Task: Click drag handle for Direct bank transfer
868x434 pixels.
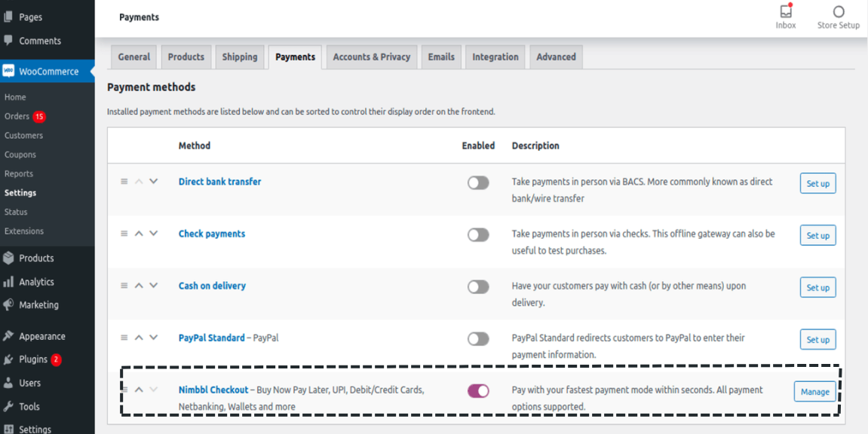Action: [124, 182]
